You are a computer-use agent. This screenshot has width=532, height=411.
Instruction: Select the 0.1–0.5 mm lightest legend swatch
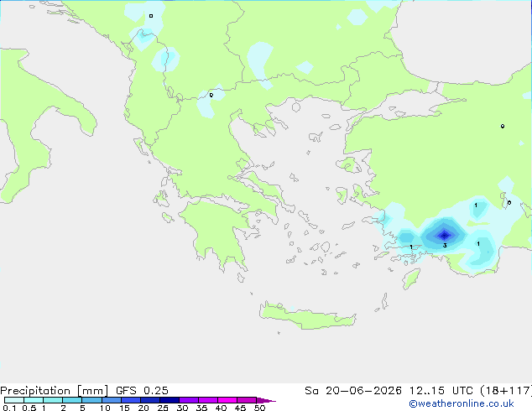[14, 400]
